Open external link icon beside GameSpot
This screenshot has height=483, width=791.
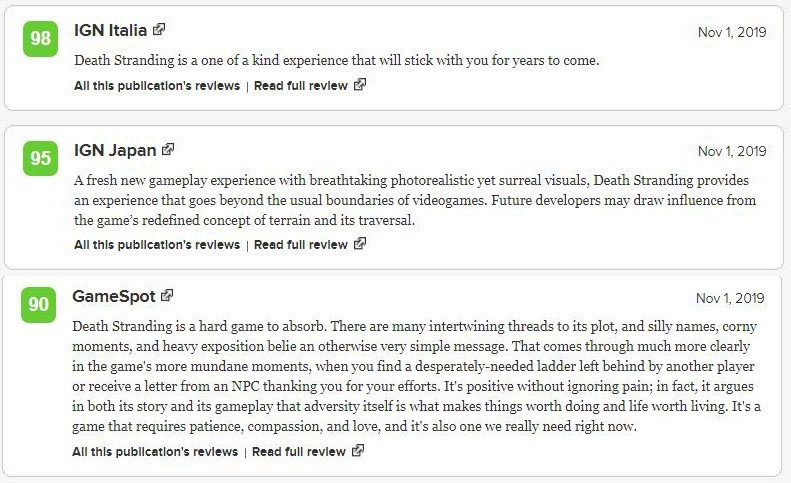[167, 295]
